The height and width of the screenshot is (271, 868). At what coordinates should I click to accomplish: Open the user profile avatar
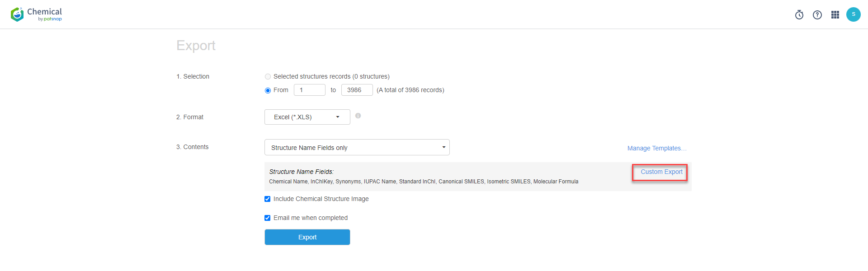(x=853, y=14)
